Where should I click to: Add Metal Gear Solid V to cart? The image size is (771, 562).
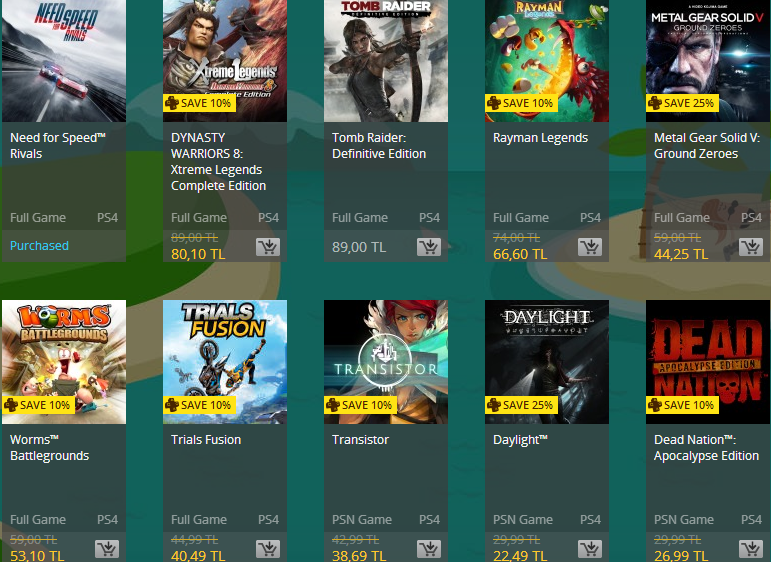751,247
